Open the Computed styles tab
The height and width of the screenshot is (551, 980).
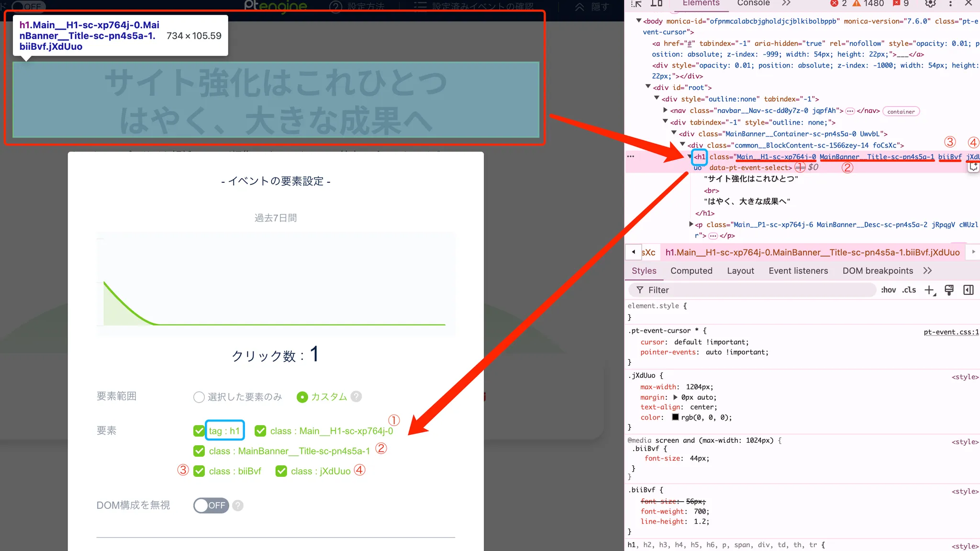691,271
